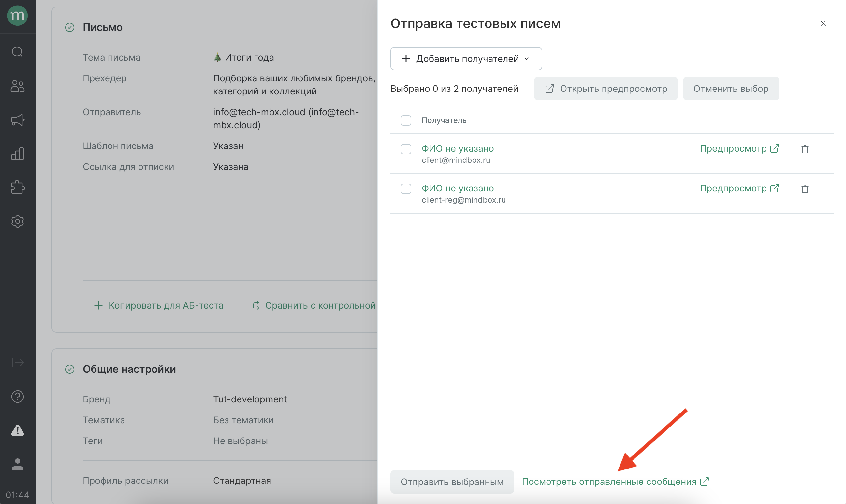Expand the sidebar with the arrow icon
846x504 pixels.
pyautogui.click(x=17, y=363)
